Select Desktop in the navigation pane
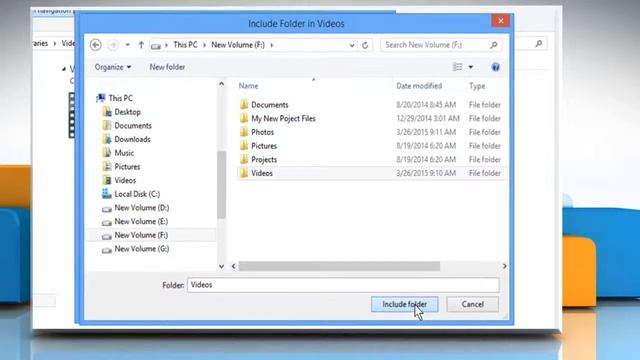 click(x=127, y=112)
